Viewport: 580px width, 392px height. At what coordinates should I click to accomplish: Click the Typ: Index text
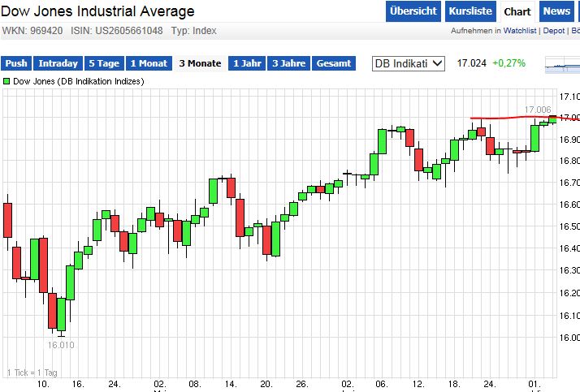coord(193,31)
